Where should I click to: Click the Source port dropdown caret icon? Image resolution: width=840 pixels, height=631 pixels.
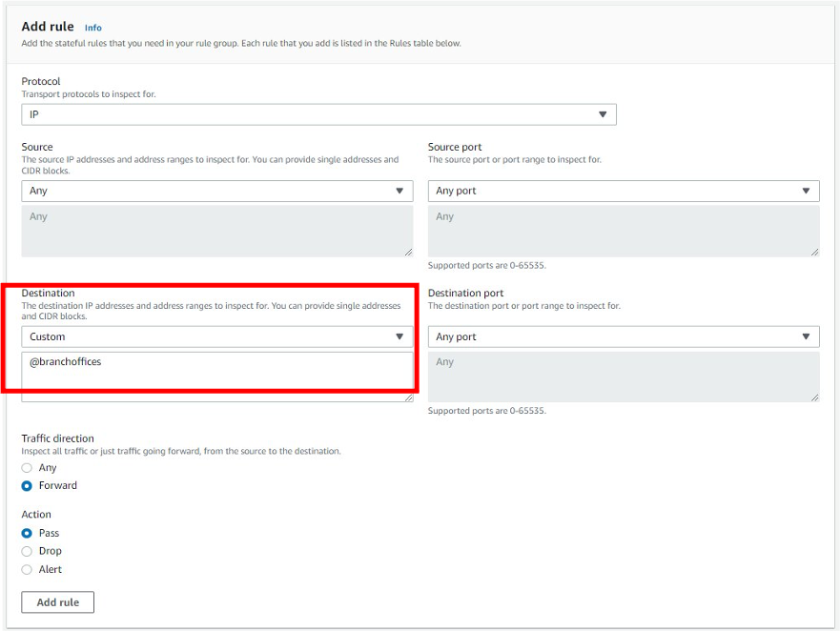click(x=808, y=191)
